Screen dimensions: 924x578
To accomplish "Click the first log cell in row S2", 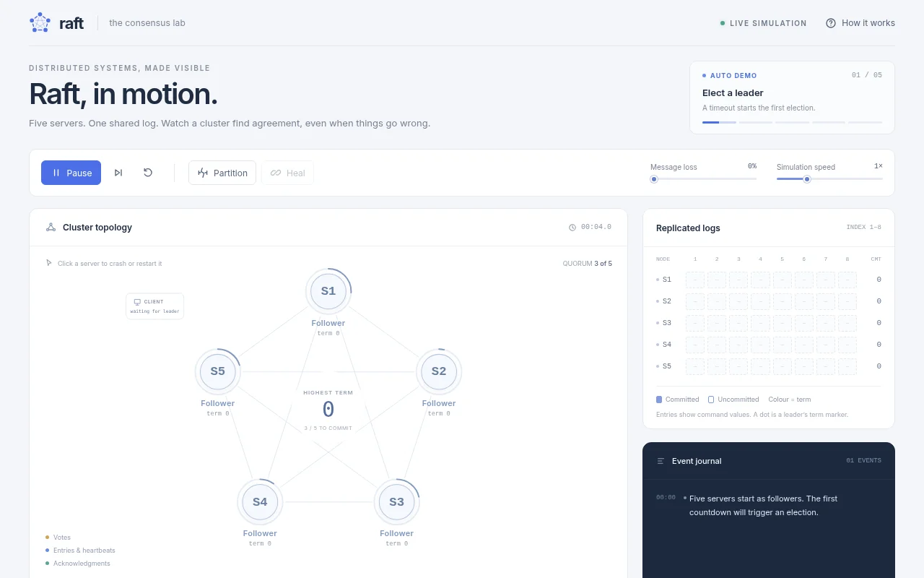I will click(695, 301).
